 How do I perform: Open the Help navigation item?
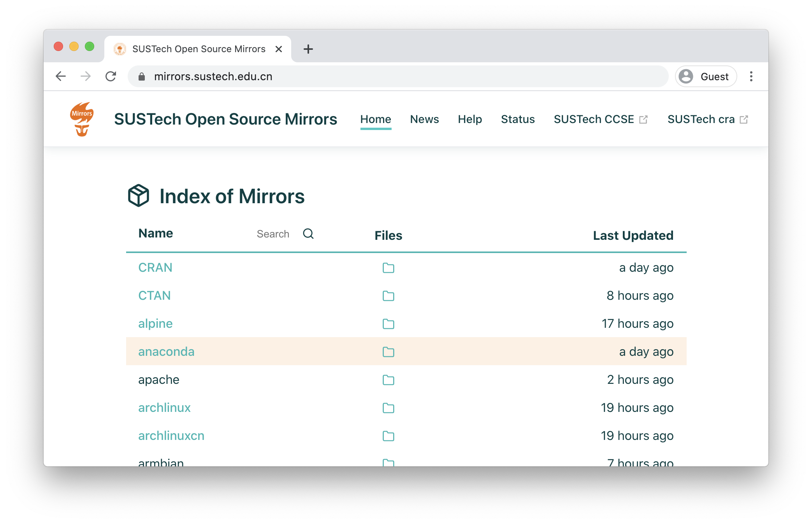(470, 119)
